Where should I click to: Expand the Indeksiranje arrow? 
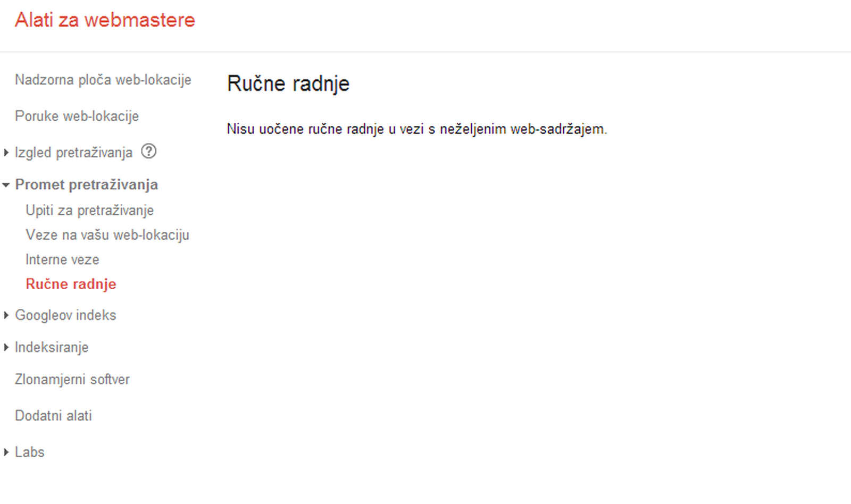(x=6, y=347)
